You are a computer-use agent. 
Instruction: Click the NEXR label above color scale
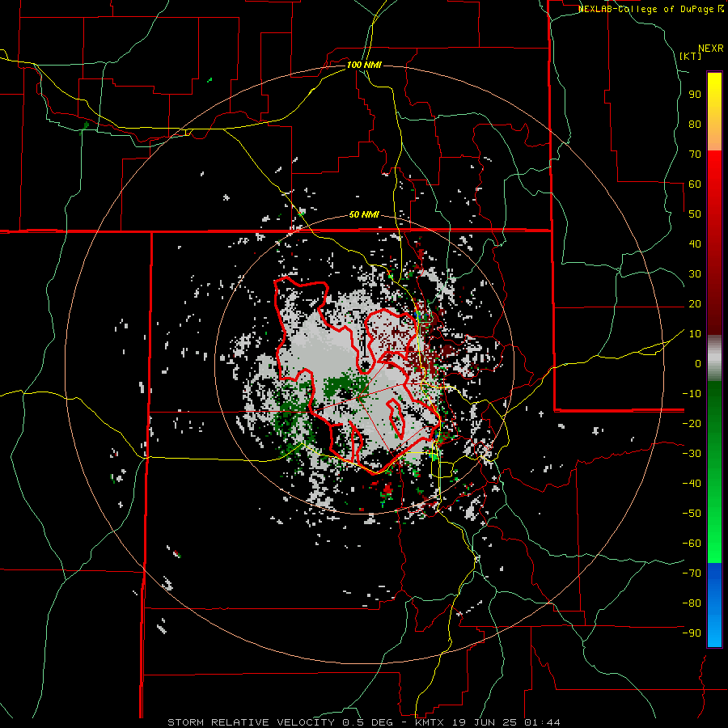(x=711, y=49)
